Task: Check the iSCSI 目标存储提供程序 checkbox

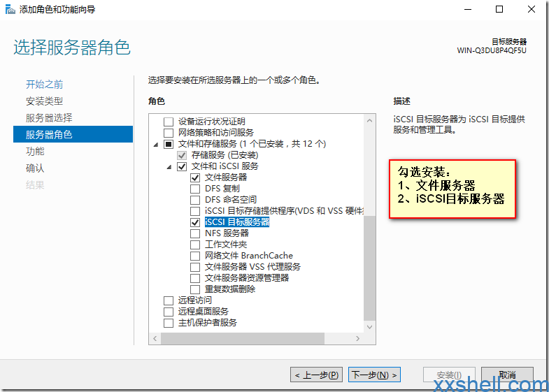Action: click(195, 211)
